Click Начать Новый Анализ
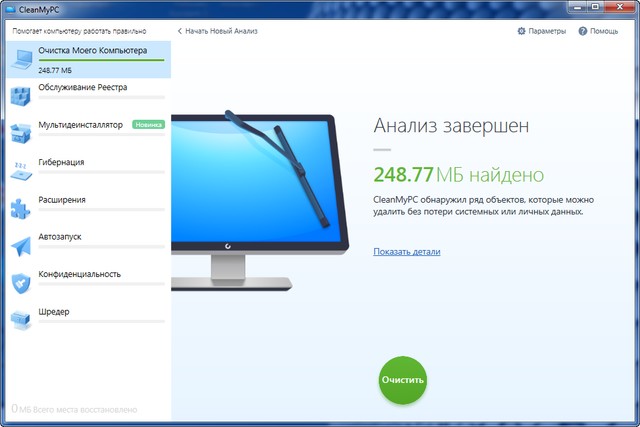Viewport: 640px width, 427px height. [221, 31]
